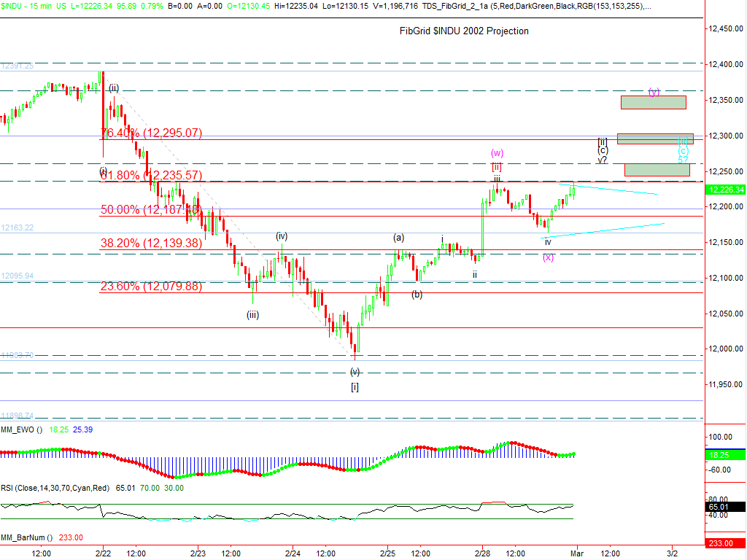Click the MM_EWO indicator label

[x=22, y=430]
